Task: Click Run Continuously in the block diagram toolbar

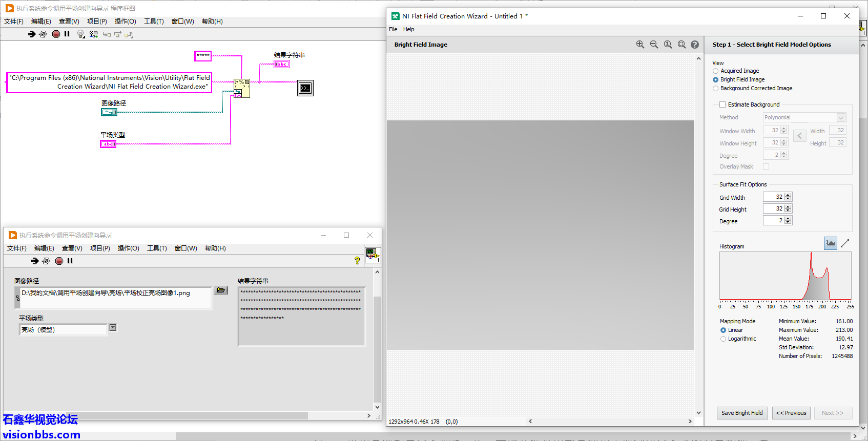Action: pos(43,34)
